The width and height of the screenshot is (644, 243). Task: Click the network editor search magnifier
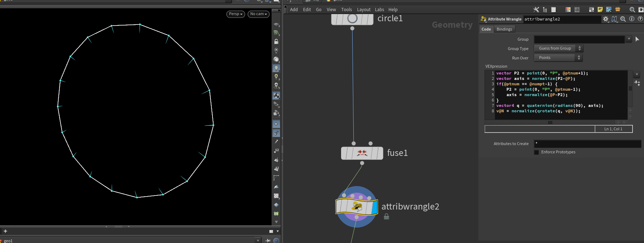[632, 10]
